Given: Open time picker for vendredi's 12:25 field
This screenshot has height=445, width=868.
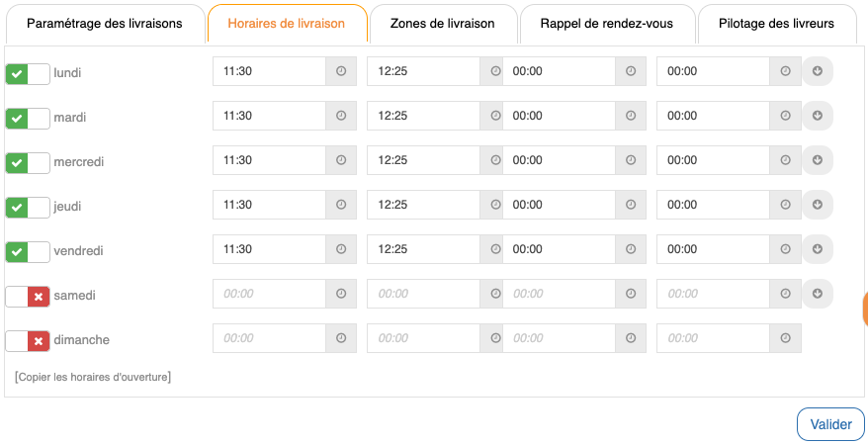Looking at the screenshot, I should (495, 249).
